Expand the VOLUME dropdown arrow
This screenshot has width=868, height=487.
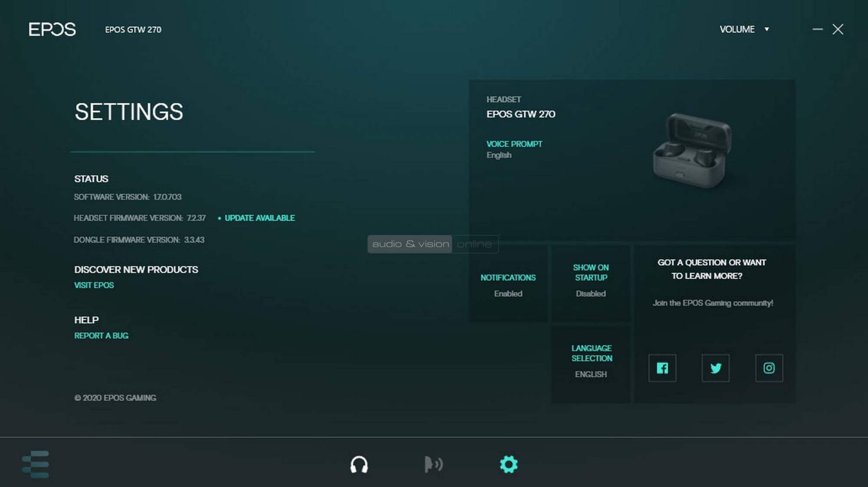point(767,29)
